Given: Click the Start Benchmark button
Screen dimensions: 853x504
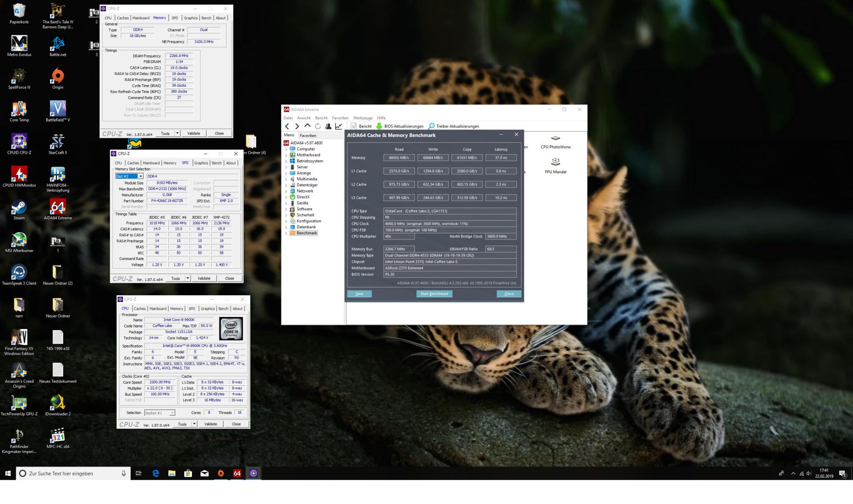Looking at the screenshot, I should point(434,294).
